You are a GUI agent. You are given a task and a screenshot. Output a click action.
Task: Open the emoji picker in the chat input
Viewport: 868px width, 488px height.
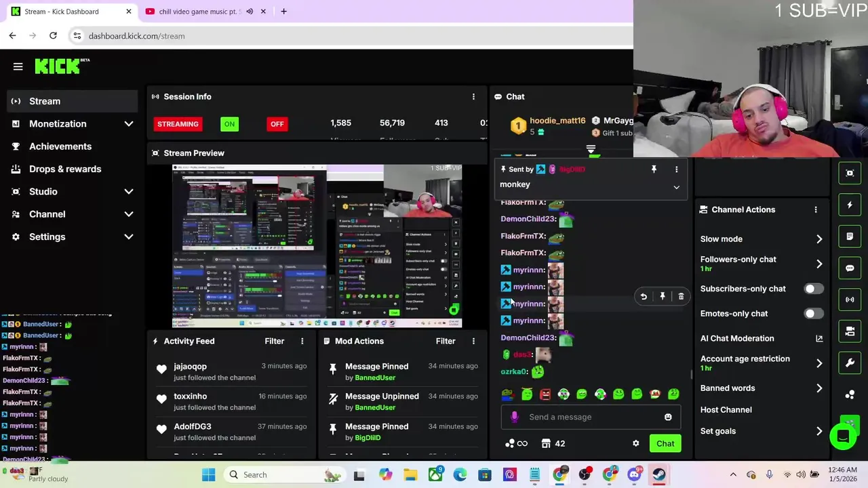(668, 417)
